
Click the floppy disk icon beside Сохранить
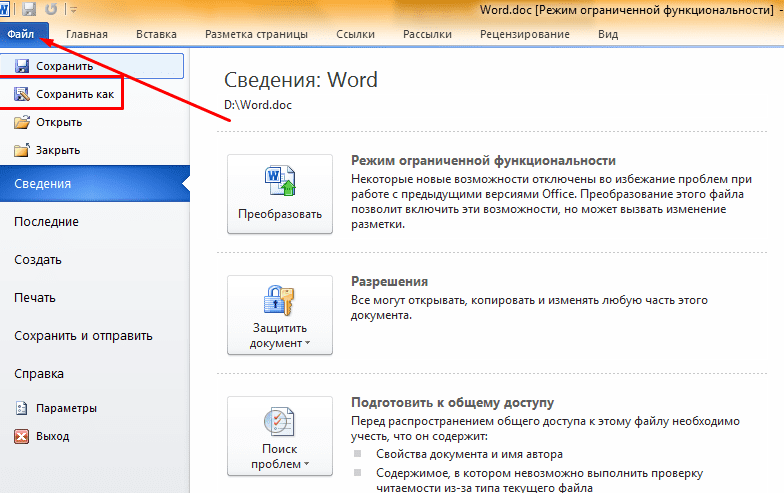[x=22, y=66]
